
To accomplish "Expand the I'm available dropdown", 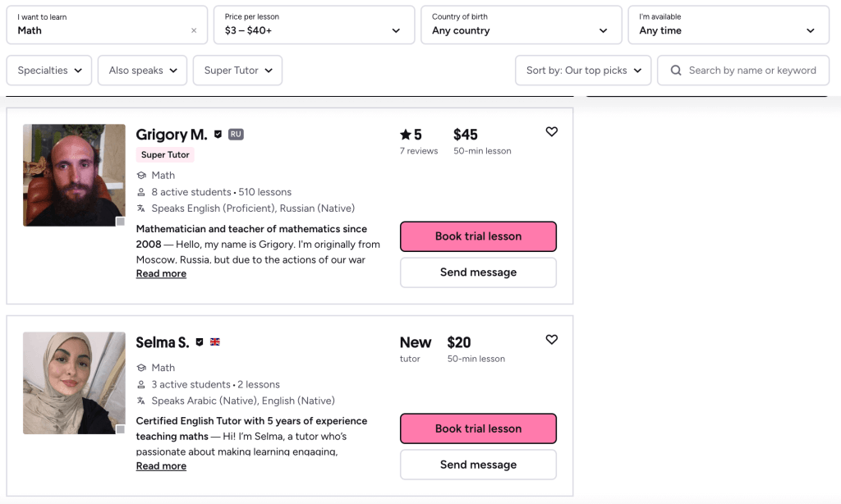I will pos(728,25).
